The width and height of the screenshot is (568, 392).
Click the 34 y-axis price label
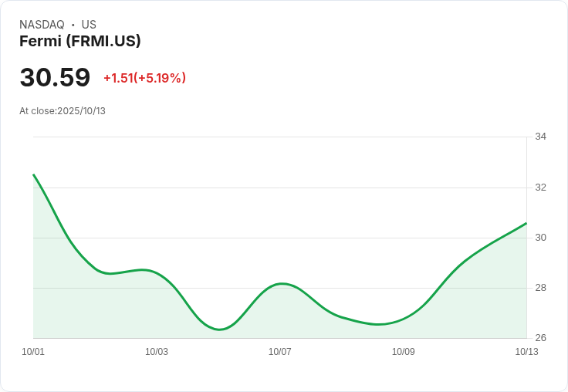[540, 137]
